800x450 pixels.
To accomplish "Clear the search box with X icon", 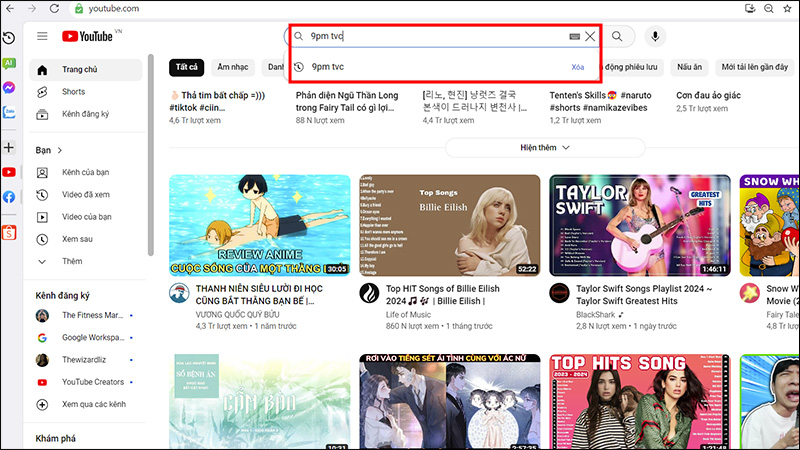I will [x=590, y=37].
